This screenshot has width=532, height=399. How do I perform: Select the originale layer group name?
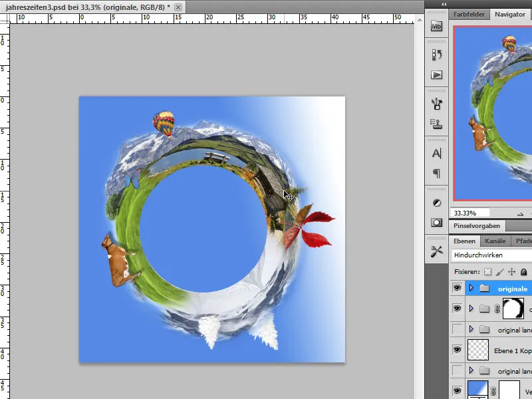click(513, 289)
